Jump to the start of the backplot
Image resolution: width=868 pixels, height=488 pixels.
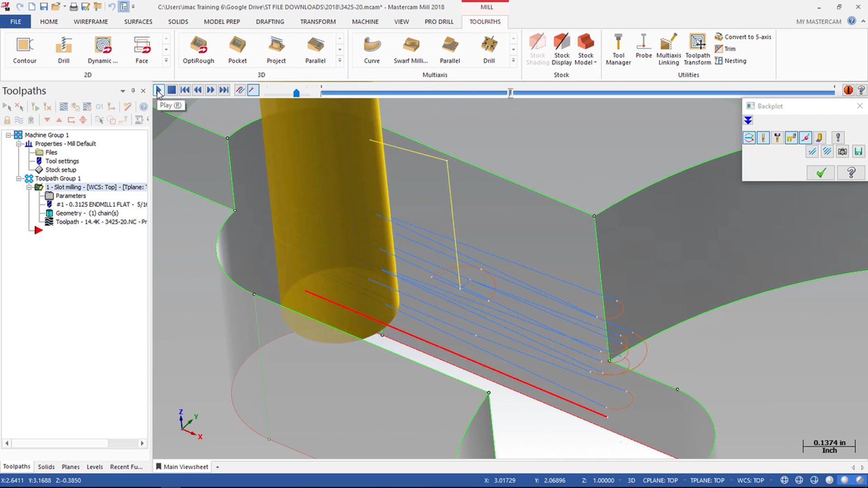click(185, 90)
